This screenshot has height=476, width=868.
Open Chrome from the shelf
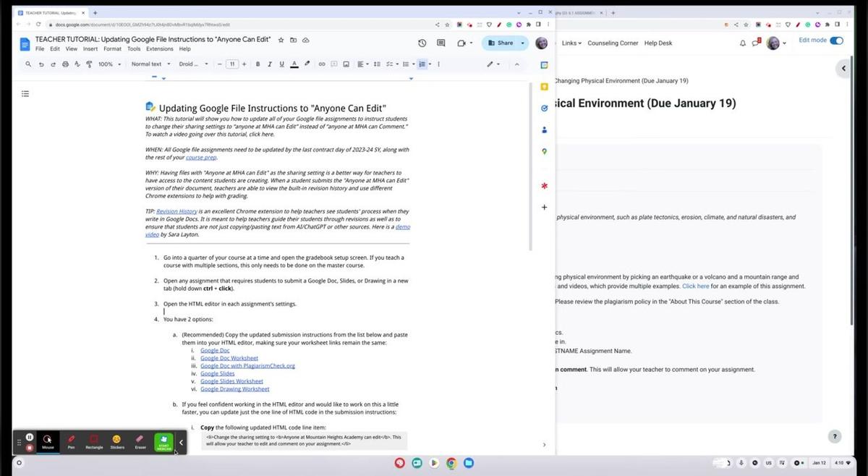click(451, 463)
